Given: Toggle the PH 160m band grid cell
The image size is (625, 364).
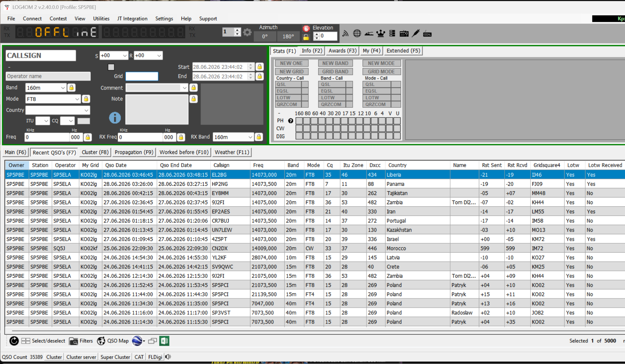Looking at the screenshot, I should pos(299,121).
